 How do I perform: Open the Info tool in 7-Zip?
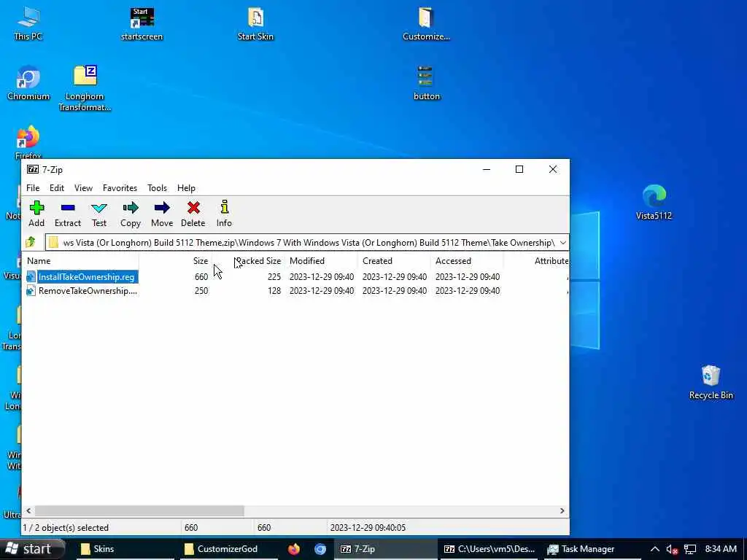[225, 214]
